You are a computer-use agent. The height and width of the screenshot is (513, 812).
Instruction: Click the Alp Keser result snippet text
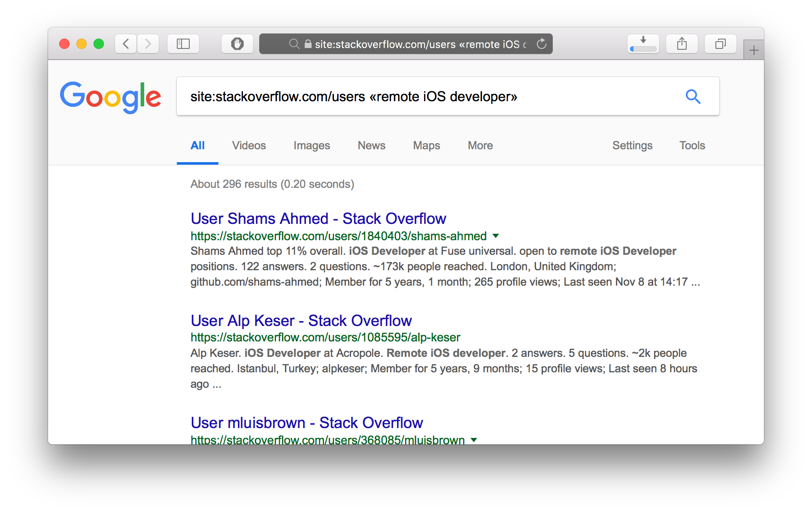[444, 368]
